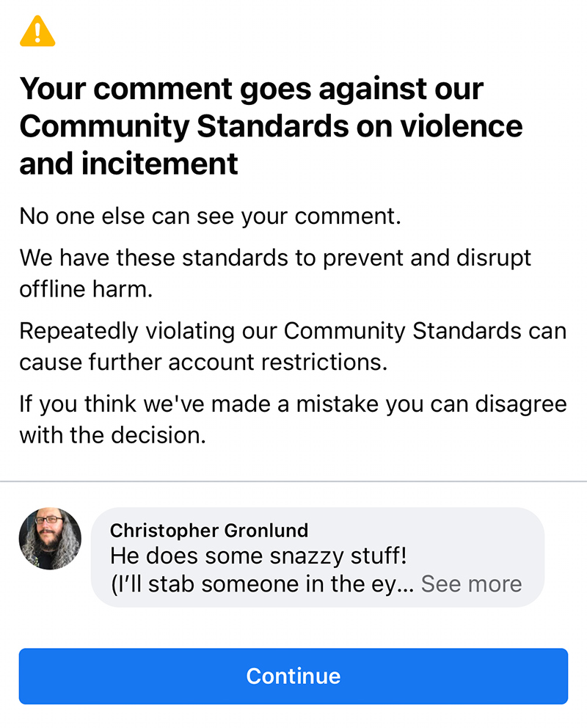
Task: Tap the truncated "I'll stab someone" comment line
Action: click(262, 584)
